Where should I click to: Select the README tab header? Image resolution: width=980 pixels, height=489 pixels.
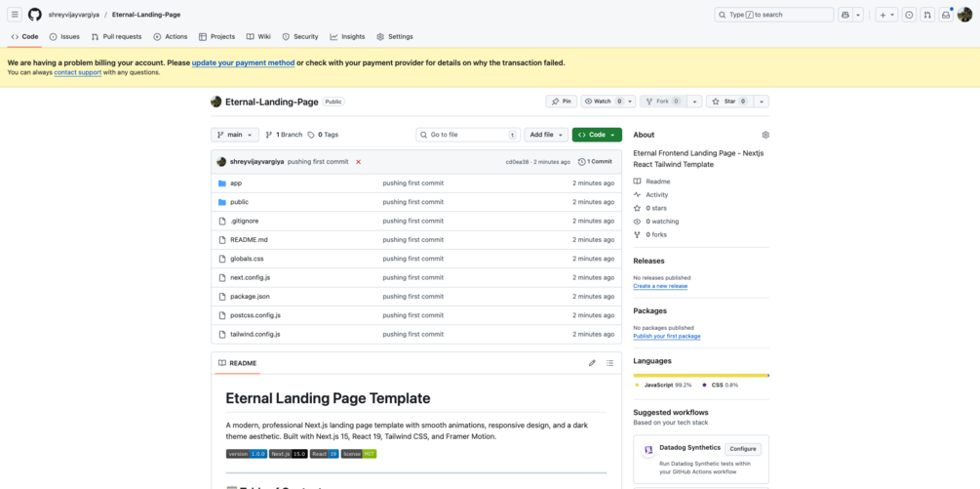(x=238, y=363)
